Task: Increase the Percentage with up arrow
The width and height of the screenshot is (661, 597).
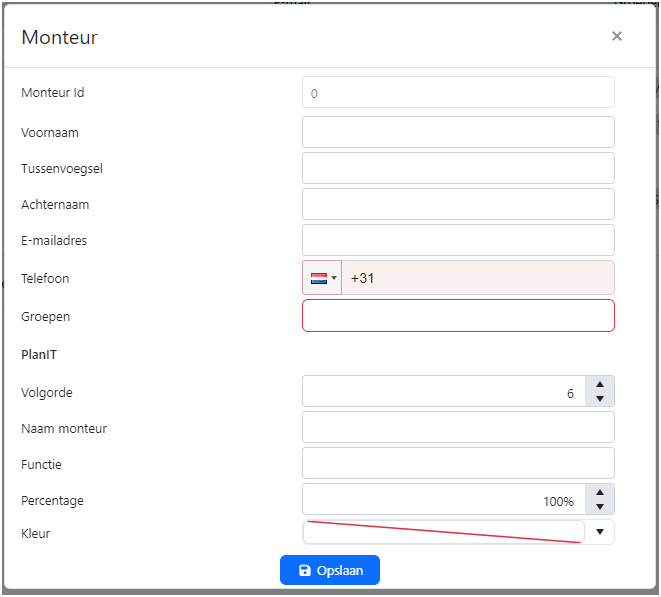Action: point(599,492)
